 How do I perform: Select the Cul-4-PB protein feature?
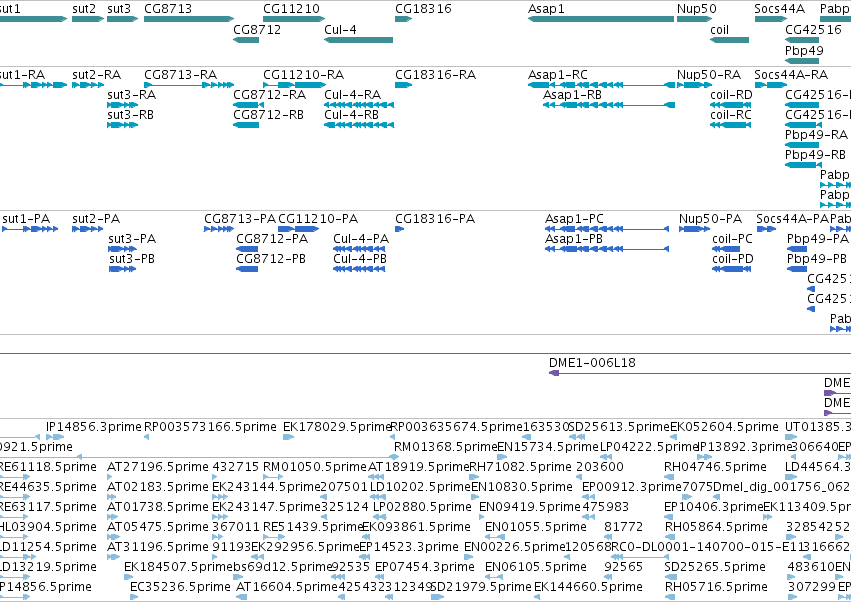coord(359,269)
